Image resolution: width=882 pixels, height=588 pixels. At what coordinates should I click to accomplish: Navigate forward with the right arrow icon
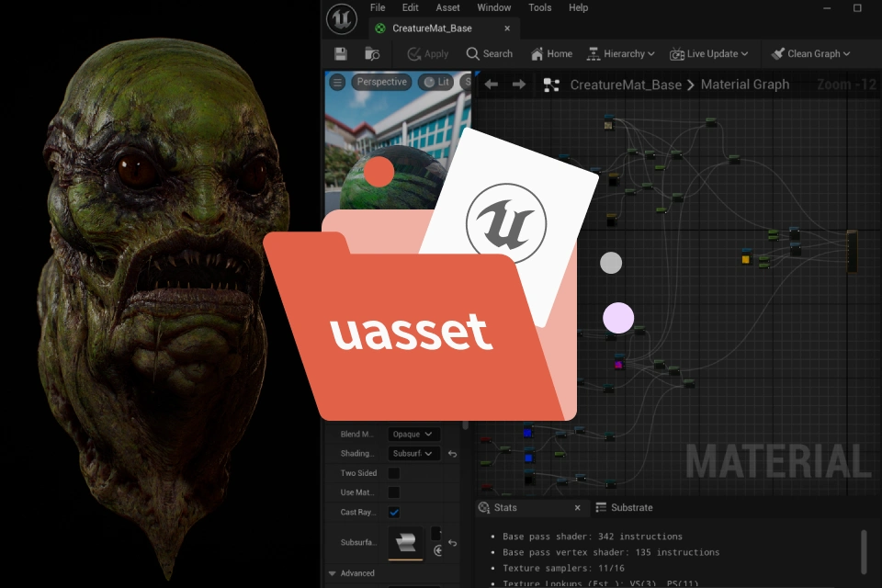pos(518,85)
